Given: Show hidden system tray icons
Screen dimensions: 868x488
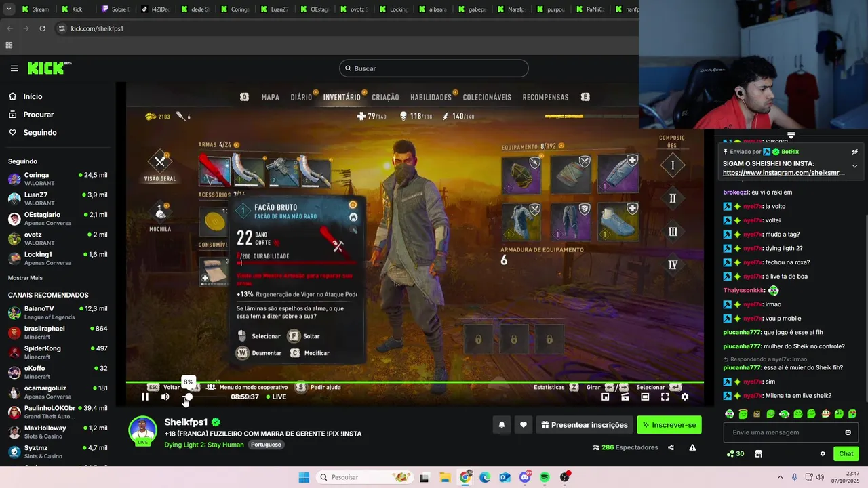Looking at the screenshot, I should 780,477.
